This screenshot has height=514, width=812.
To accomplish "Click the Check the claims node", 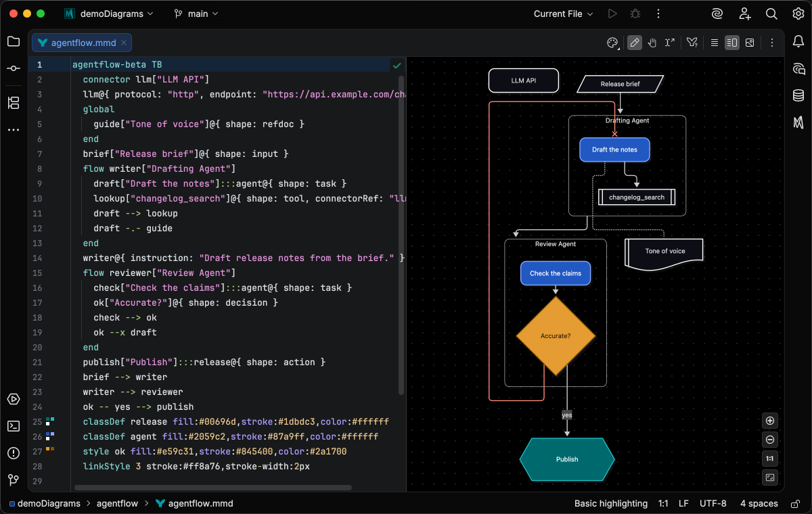I will tap(556, 273).
